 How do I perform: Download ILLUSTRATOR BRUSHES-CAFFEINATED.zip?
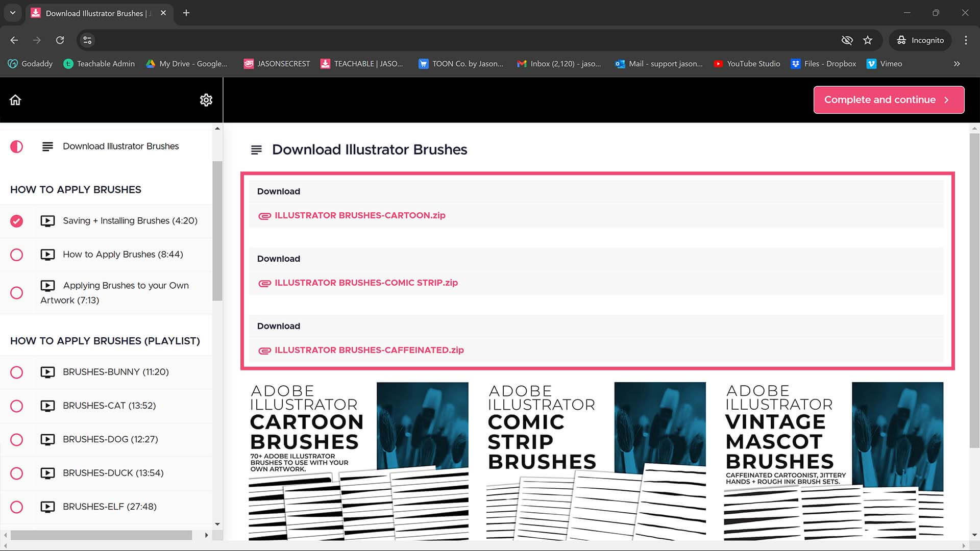pos(369,350)
